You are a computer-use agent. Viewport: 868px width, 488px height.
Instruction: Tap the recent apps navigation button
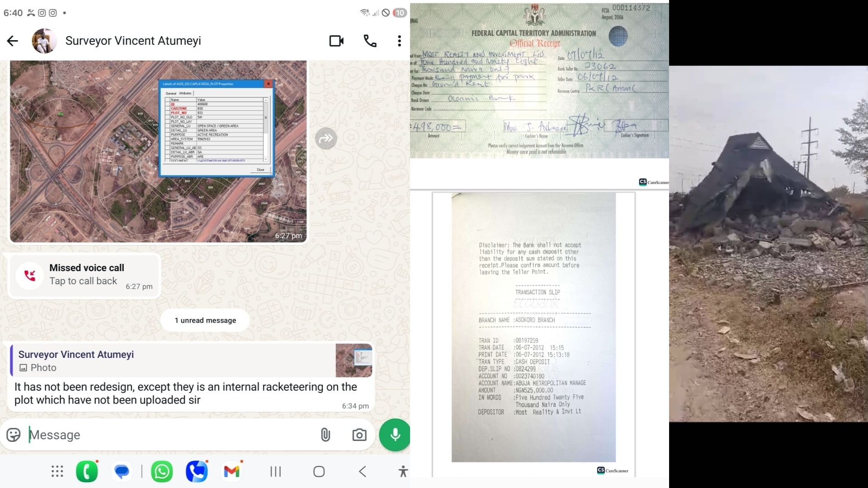[x=275, y=472]
